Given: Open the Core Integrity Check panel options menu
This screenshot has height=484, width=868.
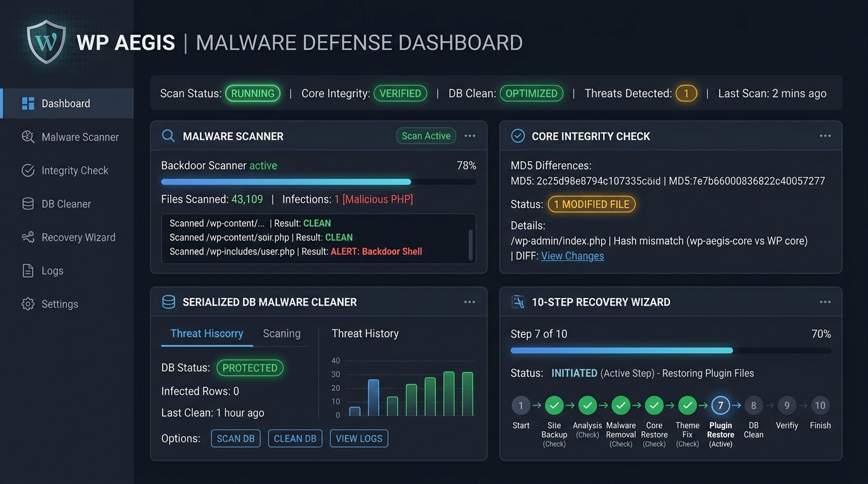Looking at the screenshot, I should pyautogui.click(x=825, y=136).
